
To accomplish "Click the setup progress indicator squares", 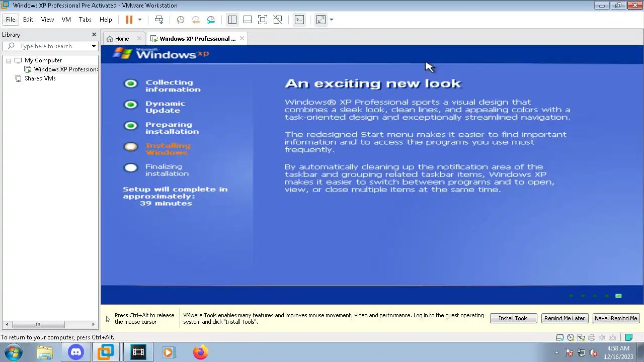I will pos(595,296).
